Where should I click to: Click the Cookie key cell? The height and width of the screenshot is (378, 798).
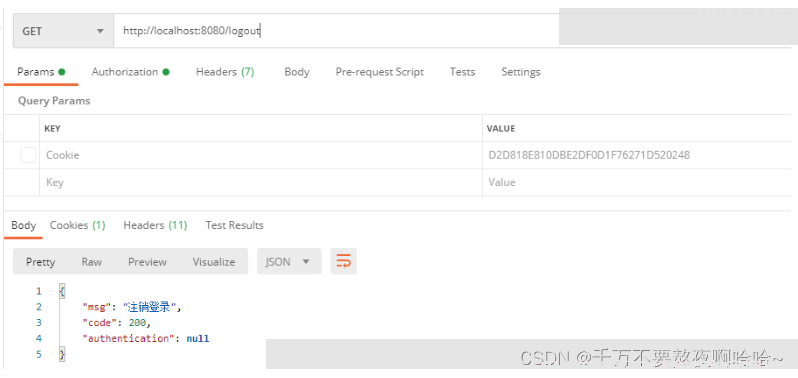(261, 155)
